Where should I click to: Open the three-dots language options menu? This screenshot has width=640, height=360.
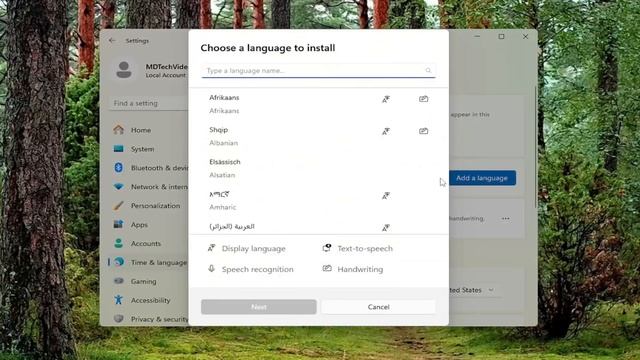[505, 218]
